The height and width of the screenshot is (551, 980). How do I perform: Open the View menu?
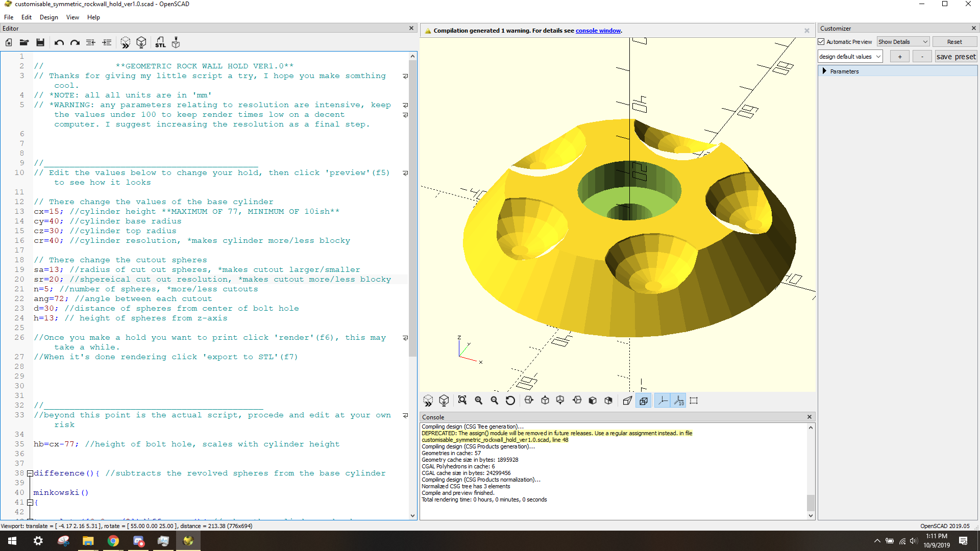(x=72, y=17)
